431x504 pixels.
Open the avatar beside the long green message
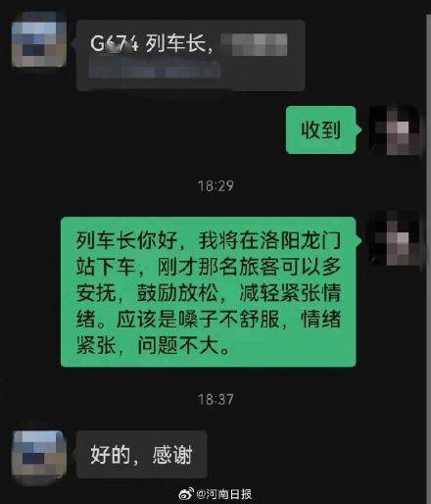pos(396,237)
